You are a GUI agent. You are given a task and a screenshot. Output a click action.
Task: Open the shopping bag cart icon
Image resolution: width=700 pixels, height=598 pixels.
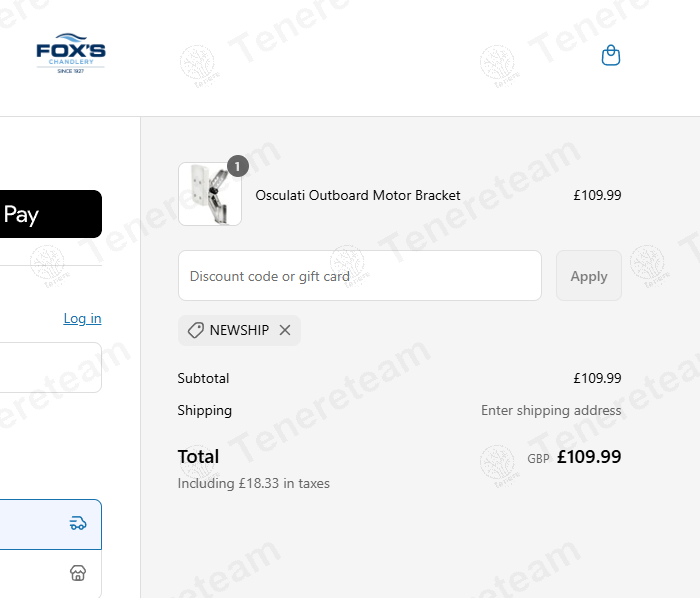(x=611, y=56)
